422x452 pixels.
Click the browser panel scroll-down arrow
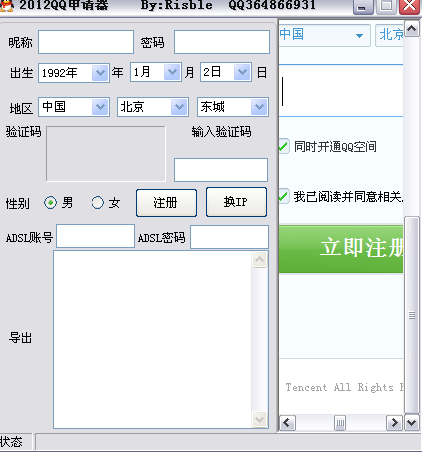[412, 423]
